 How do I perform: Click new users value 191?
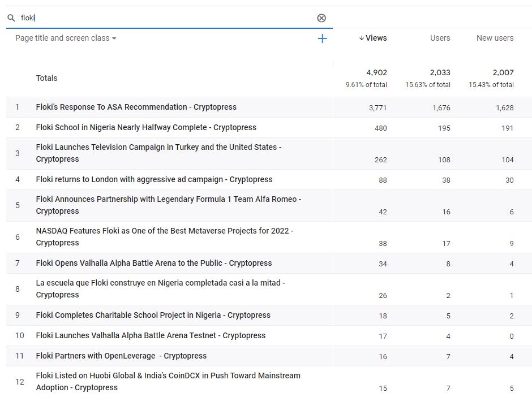[x=508, y=128]
